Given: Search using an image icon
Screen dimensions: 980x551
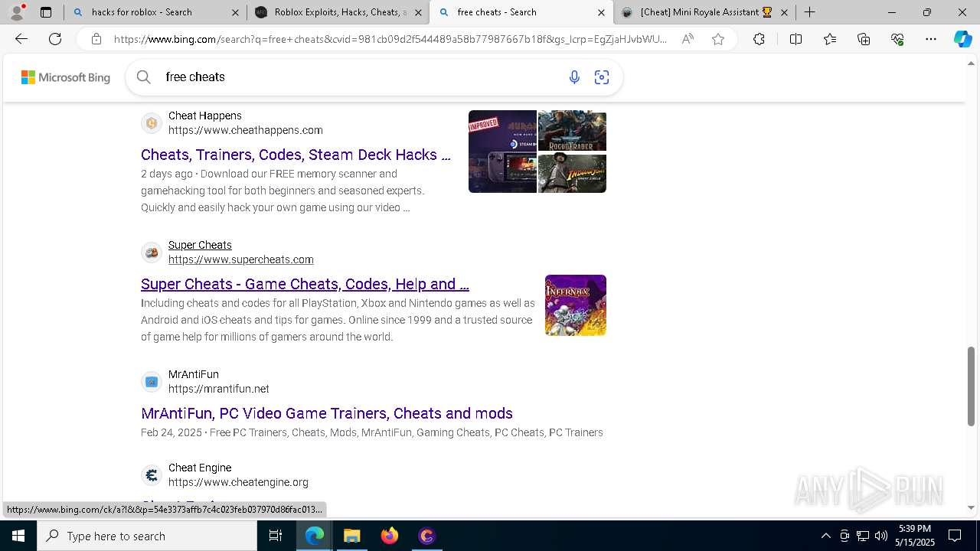Looking at the screenshot, I should click(602, 77).
